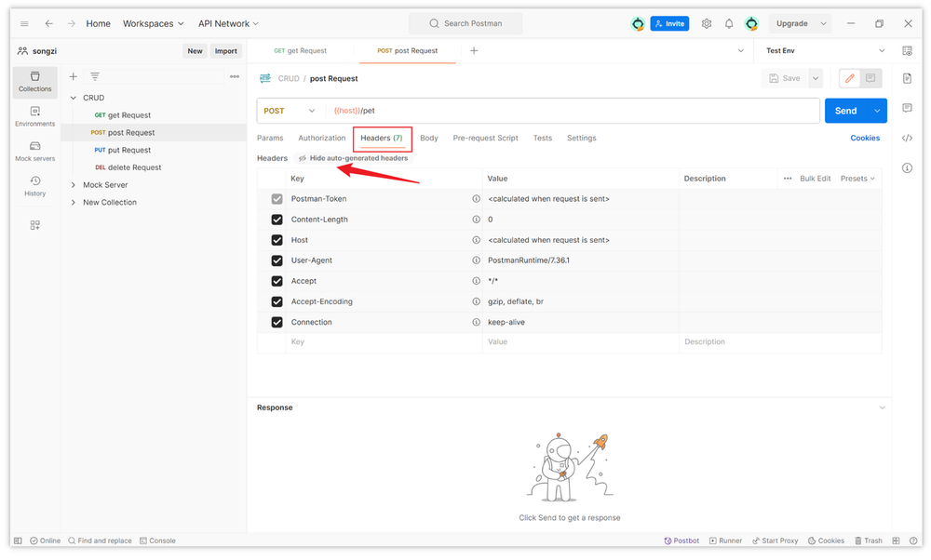Open the Cookies link
Image resolution: width=931 pixels, height=560 pixels.
pyautogui.click(x=864, y=138)
